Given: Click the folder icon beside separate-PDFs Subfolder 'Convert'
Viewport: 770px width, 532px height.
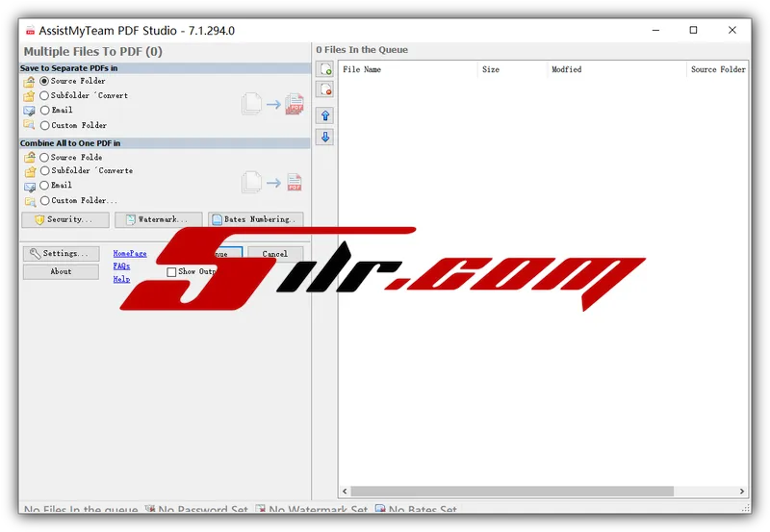Looking at the screenshot, I should [30, 95].
